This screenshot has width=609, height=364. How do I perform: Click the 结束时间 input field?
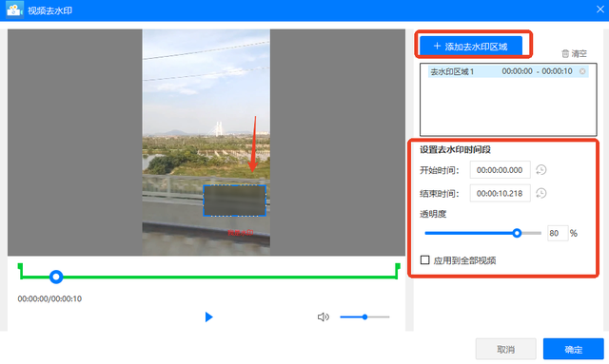pos(500,193)
